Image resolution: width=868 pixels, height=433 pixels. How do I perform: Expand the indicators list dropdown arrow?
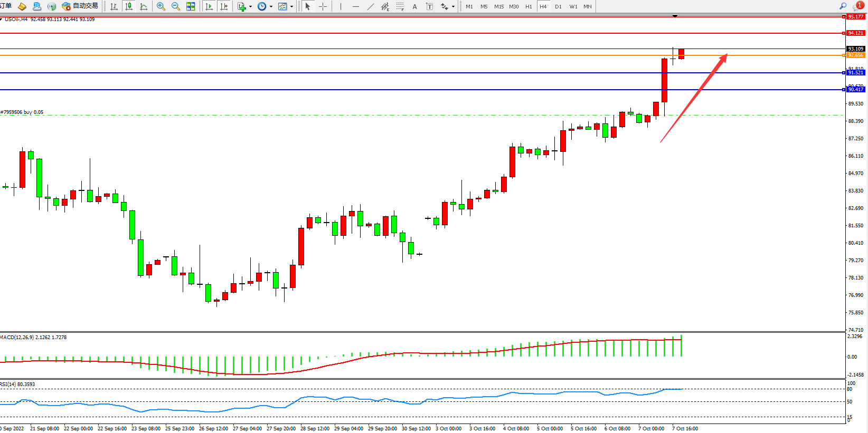[x=250, y=7]
